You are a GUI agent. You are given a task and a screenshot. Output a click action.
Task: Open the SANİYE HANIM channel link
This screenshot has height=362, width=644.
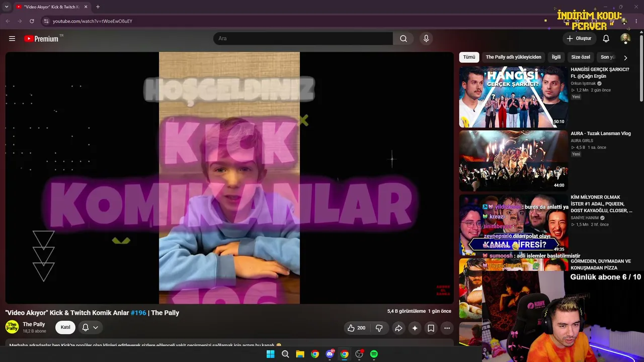point(585,218)
